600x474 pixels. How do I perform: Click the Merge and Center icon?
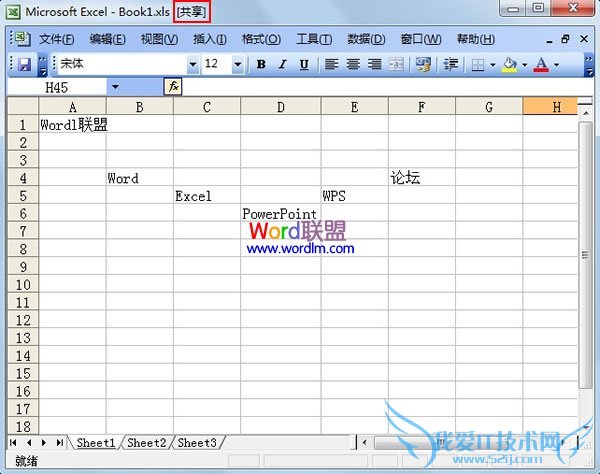(396, 64)
